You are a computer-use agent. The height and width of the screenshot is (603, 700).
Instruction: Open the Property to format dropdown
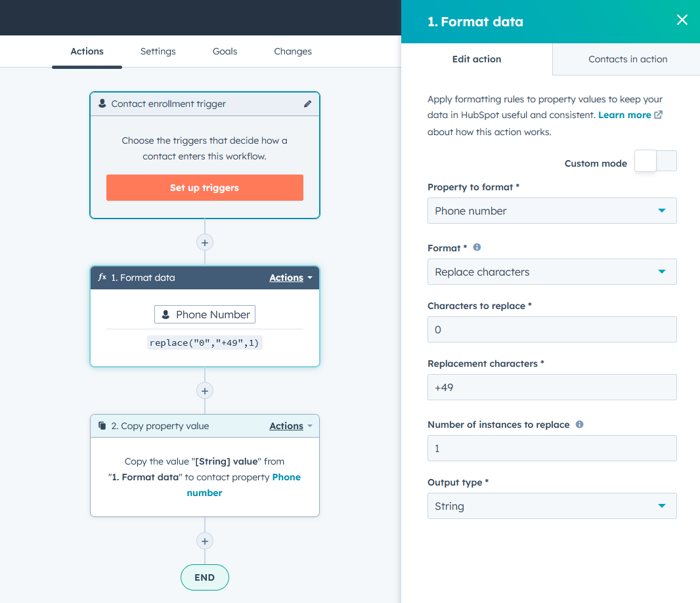(552, 211)
